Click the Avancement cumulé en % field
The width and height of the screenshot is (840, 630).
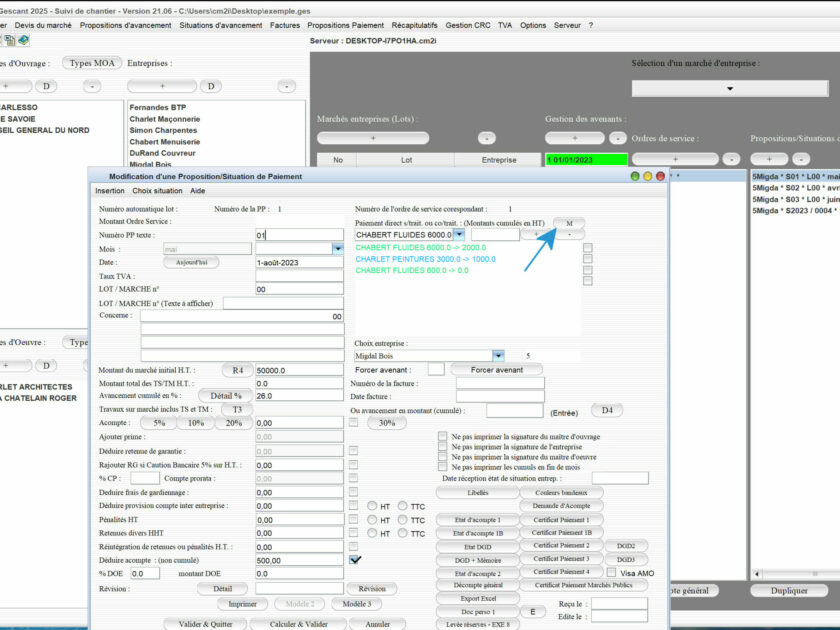[299, 396]
